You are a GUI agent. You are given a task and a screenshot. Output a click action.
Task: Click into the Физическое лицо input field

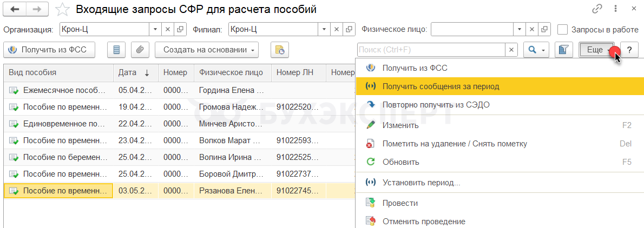472,30
